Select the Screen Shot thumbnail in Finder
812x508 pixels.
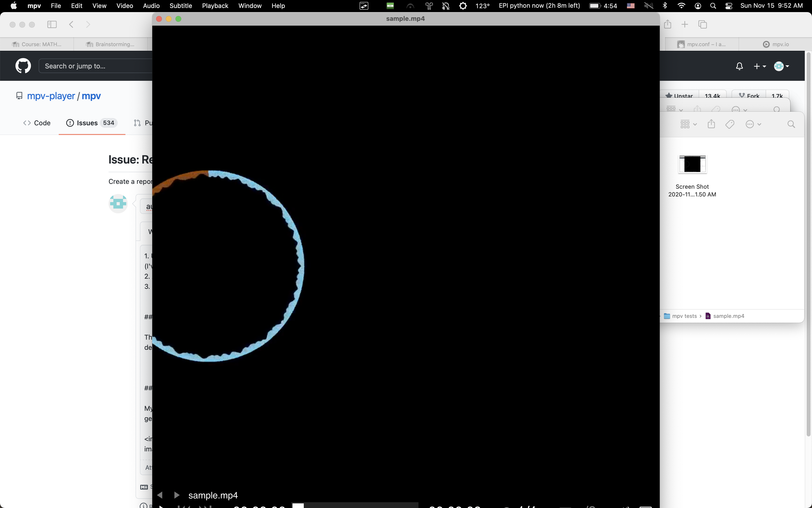click(692, 164)
